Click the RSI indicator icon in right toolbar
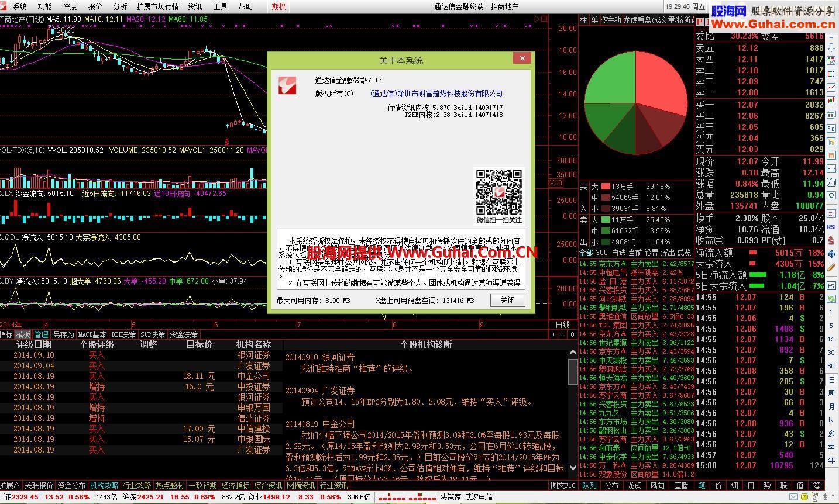 coord(831,226)
